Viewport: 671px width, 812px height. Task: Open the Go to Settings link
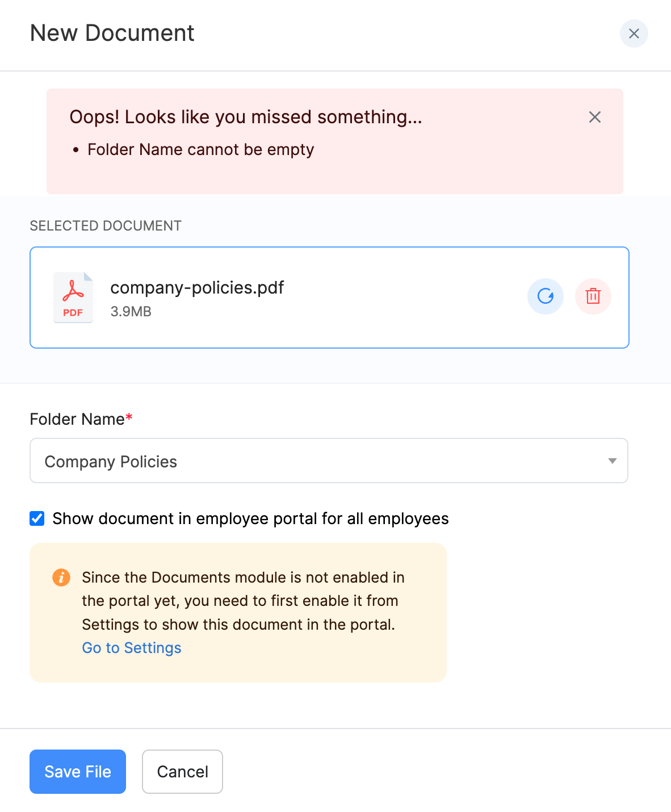[132, 648]
